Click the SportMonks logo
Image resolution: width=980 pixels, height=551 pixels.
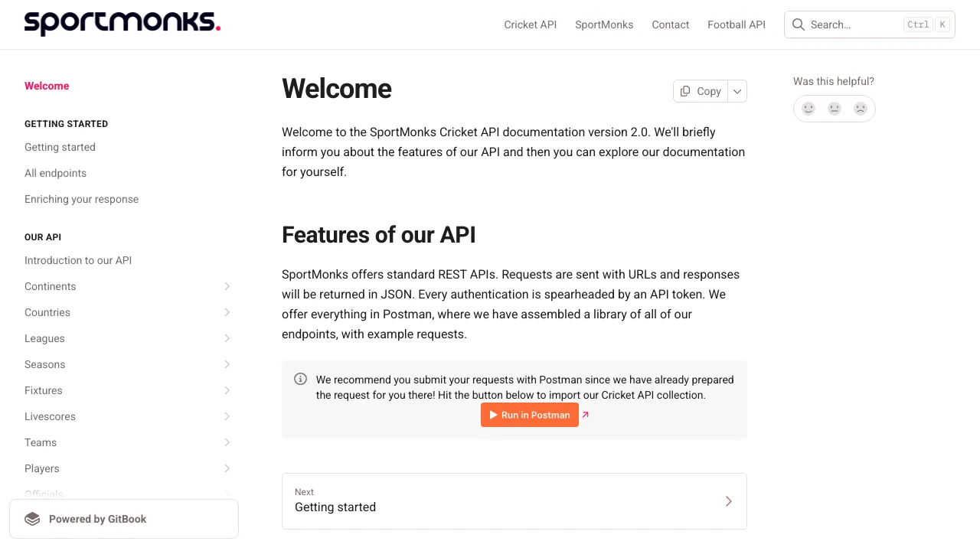(122, 24)
